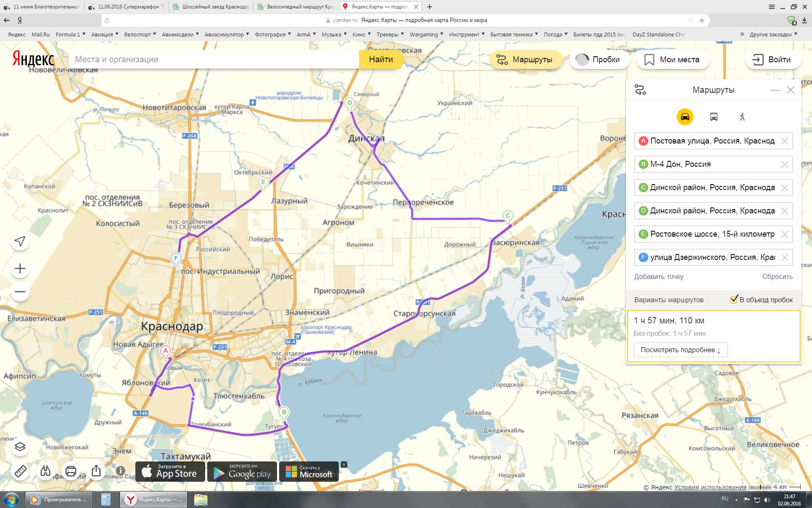The image size is (812, 508).
Task: Expand Посмотреть подробнее route details
Action: 680,350
